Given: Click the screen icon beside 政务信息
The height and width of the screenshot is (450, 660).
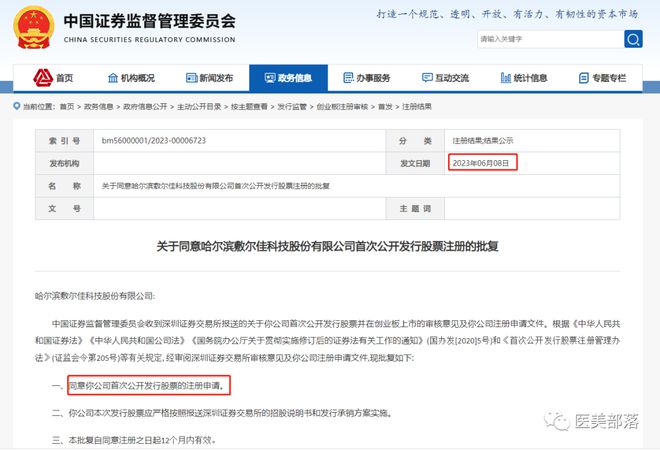Looking at the screenshot, I should click(x=270, y=78).
